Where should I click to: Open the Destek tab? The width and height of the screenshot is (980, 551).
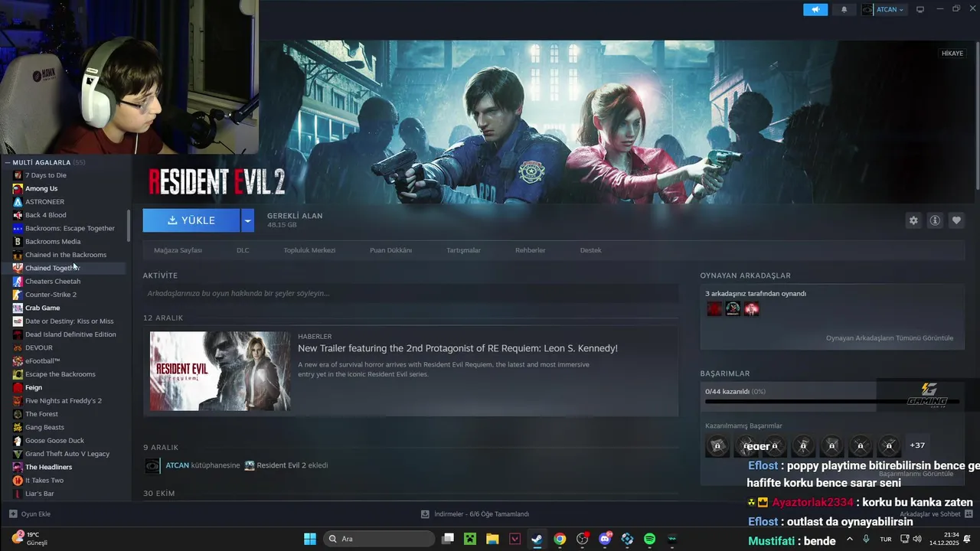coord(590,250)
